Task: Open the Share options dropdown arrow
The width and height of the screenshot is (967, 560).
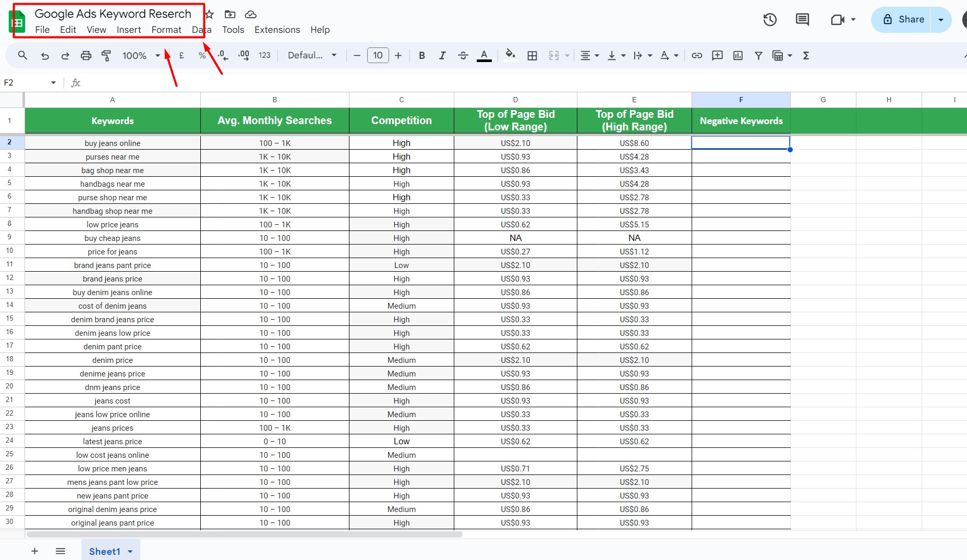Action: [941, 20]
